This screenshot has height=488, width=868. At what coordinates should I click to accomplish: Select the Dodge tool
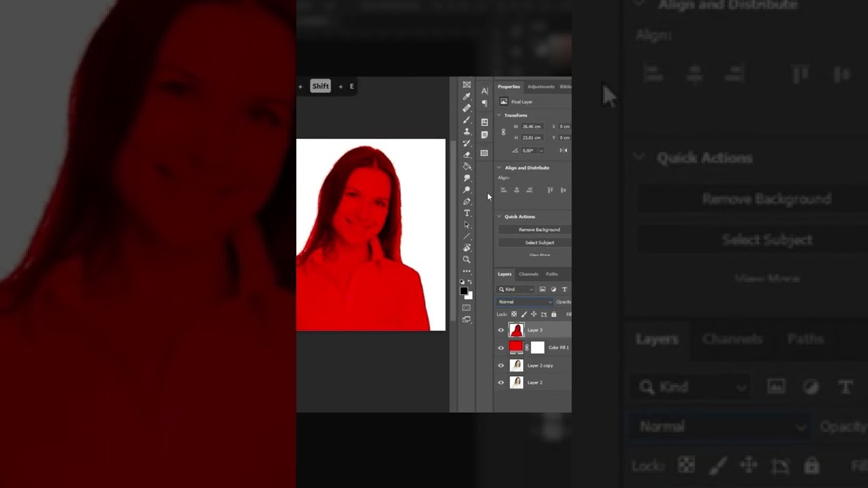(467, 190)
